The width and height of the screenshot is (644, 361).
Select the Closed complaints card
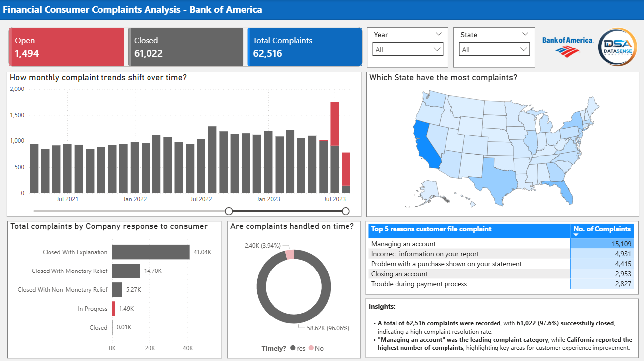(x=186, y=47)
